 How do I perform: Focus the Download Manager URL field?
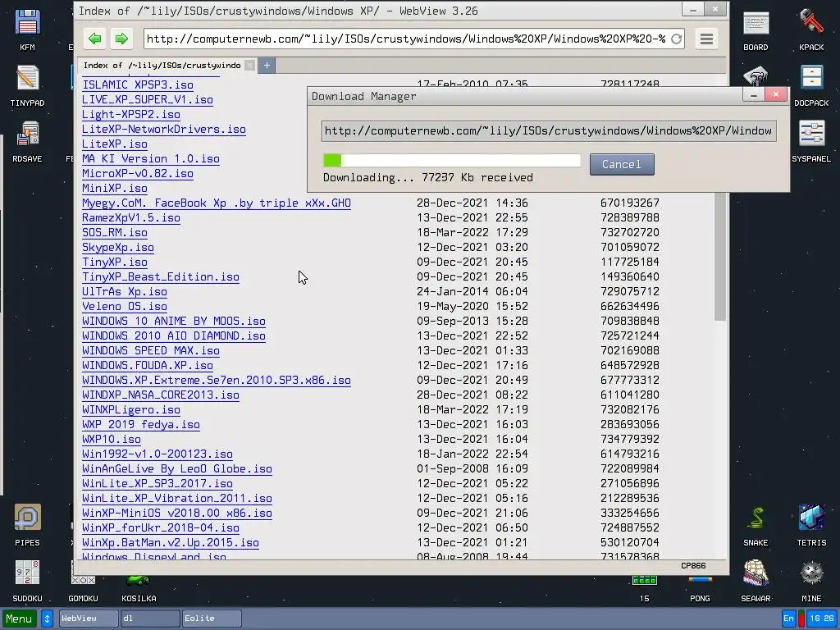(x=549, y=131)
